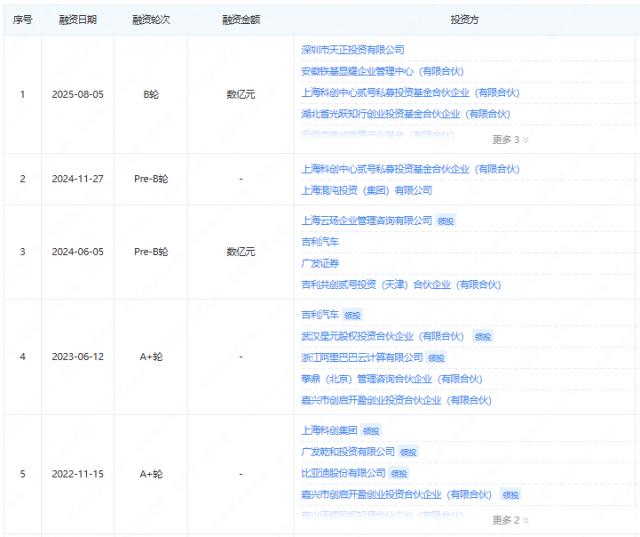Open the 上海科创集团 investor link
The height and width of the screenshot is (537, 640).
coord(329,430)
